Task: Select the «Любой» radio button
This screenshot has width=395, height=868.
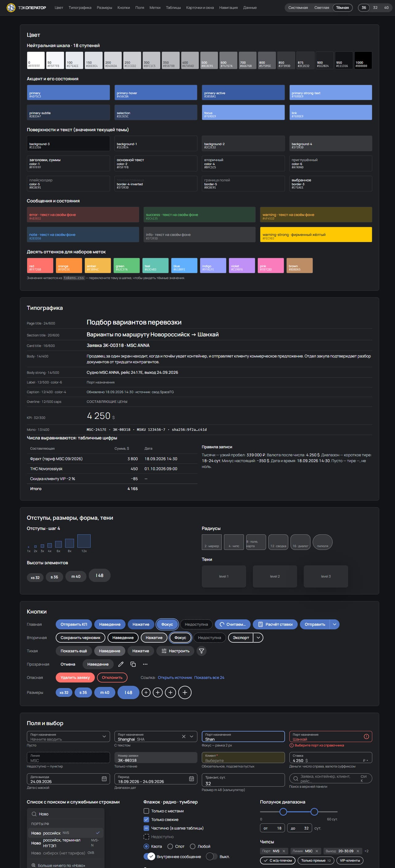Action: coord(193,846)
